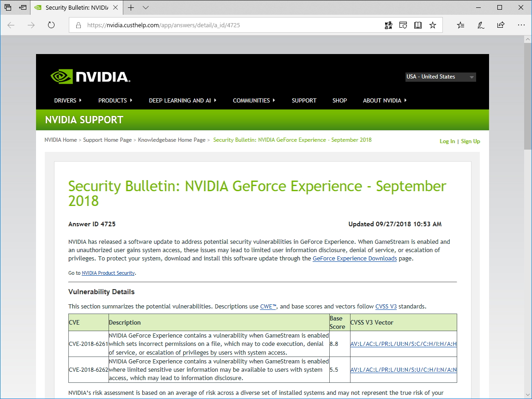Open a new tab with plus icon
This screenshot has height=399, width=532.
[x=131, y=7]
